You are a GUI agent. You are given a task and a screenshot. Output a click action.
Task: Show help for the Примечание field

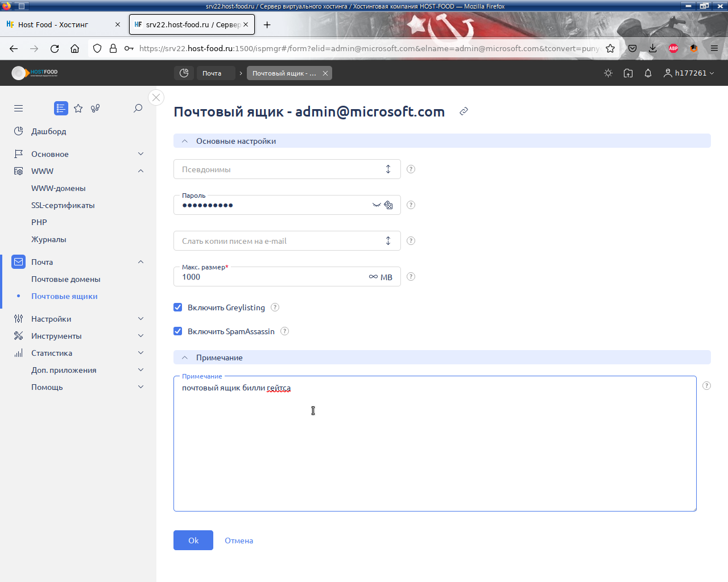pos(706,386)
